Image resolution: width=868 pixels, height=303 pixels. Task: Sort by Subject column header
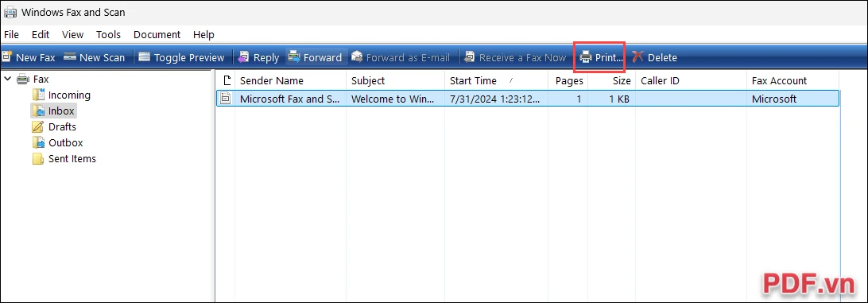tap(395, 81)
